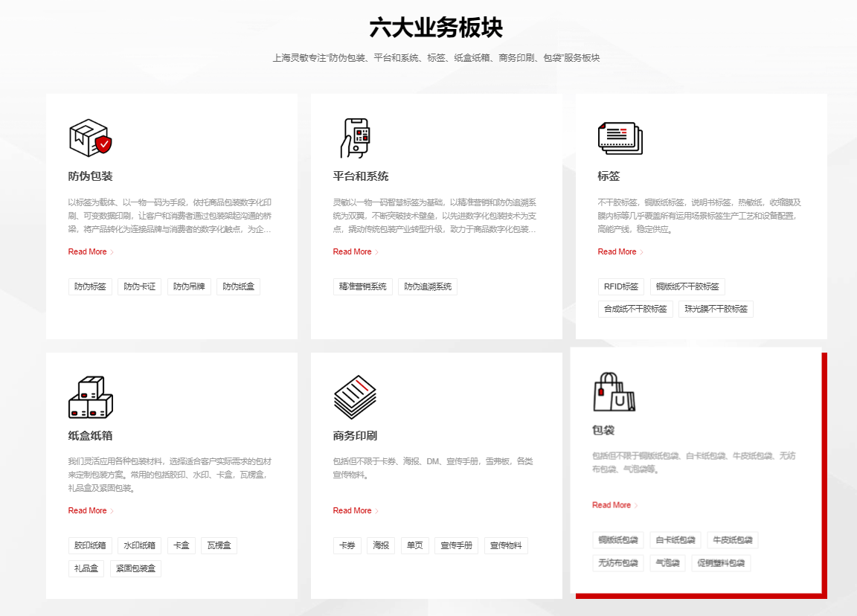857x616 pixels.
Task: Open Read More under 包袋
Action: [x=614, y=505]
